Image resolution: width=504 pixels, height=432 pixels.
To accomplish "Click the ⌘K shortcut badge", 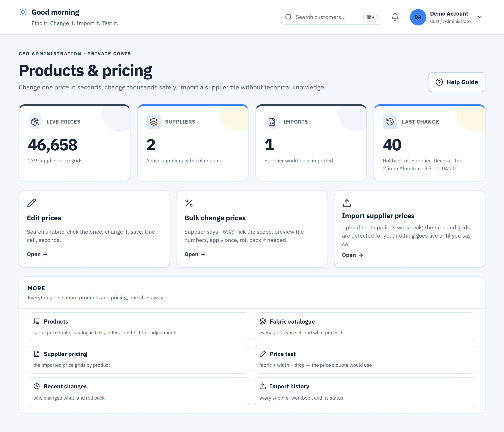I will coord(370,17).
